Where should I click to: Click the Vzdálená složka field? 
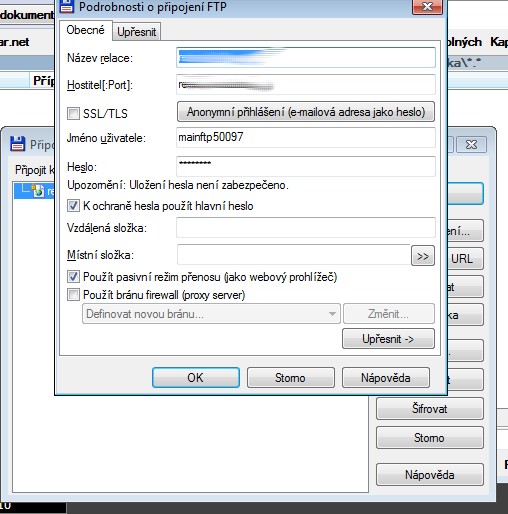coord(306,227)
